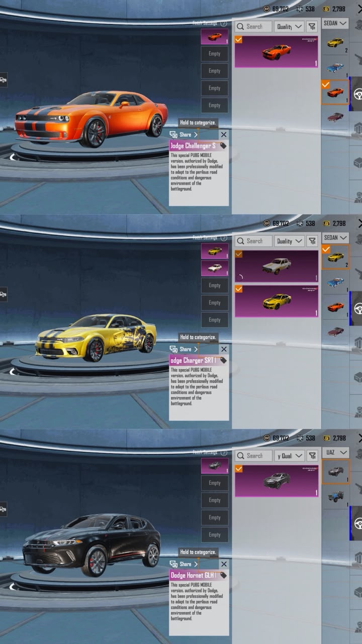This screenshot has width=362, height=644.
Task: Select the blue car in the Challenger screen sidebar
Action: click(x=335, y=67)
